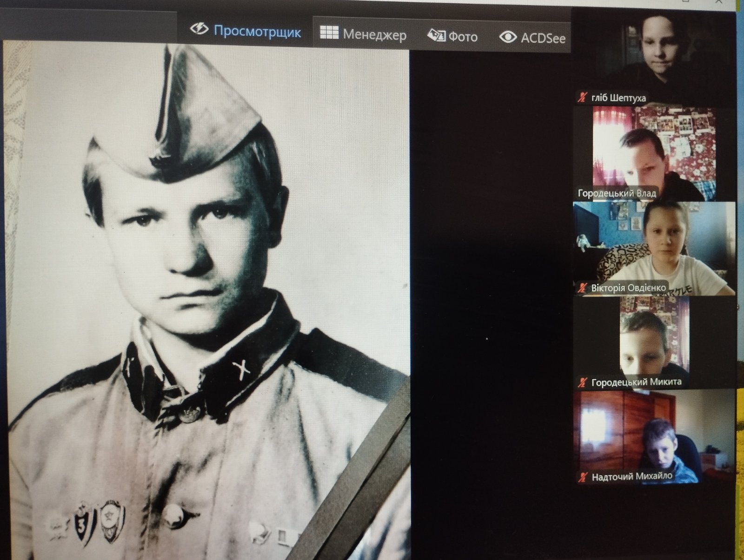Click the Надточий Михайло name label

631,477
